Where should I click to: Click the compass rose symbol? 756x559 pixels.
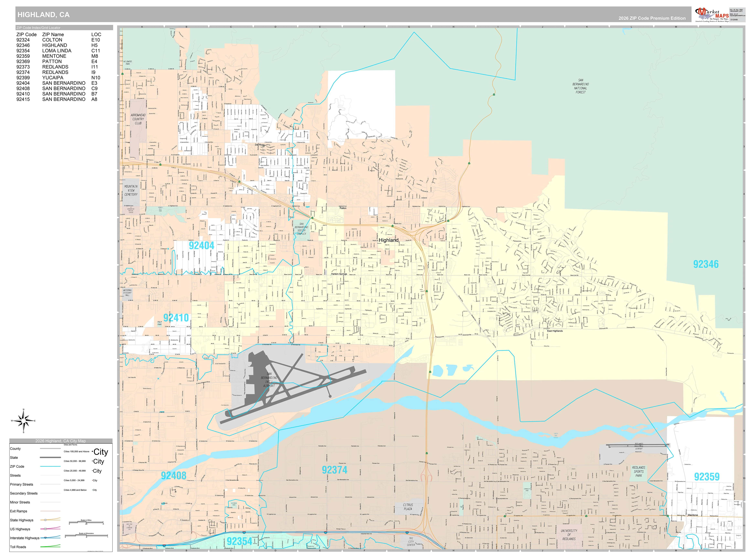click(23, 421)
